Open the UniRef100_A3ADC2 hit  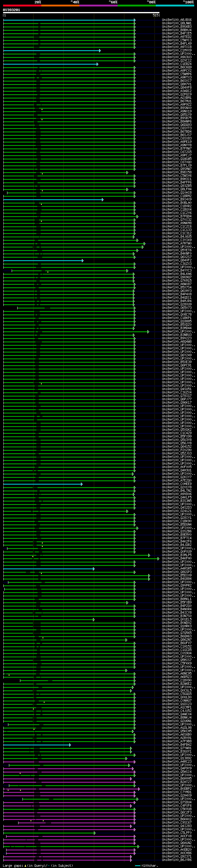177,91
